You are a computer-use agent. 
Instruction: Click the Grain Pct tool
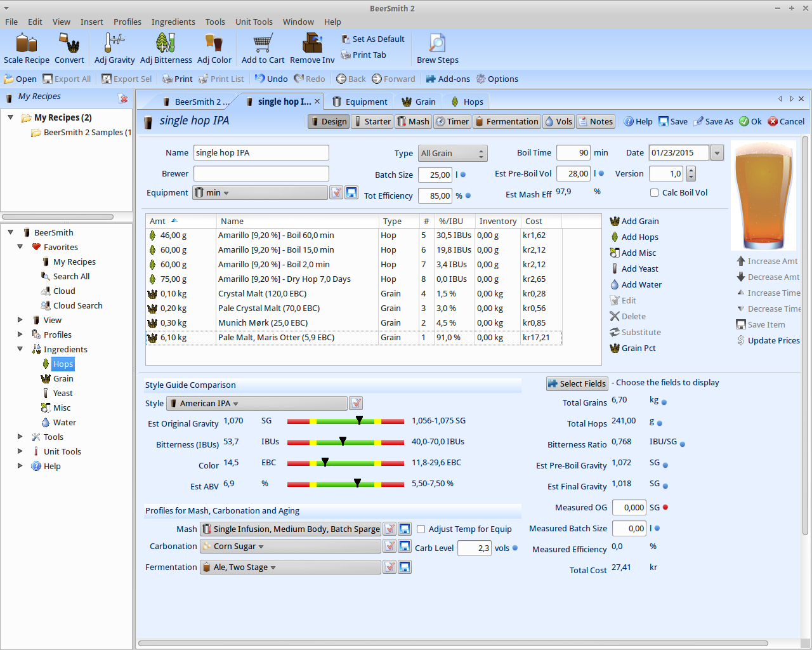633,348
